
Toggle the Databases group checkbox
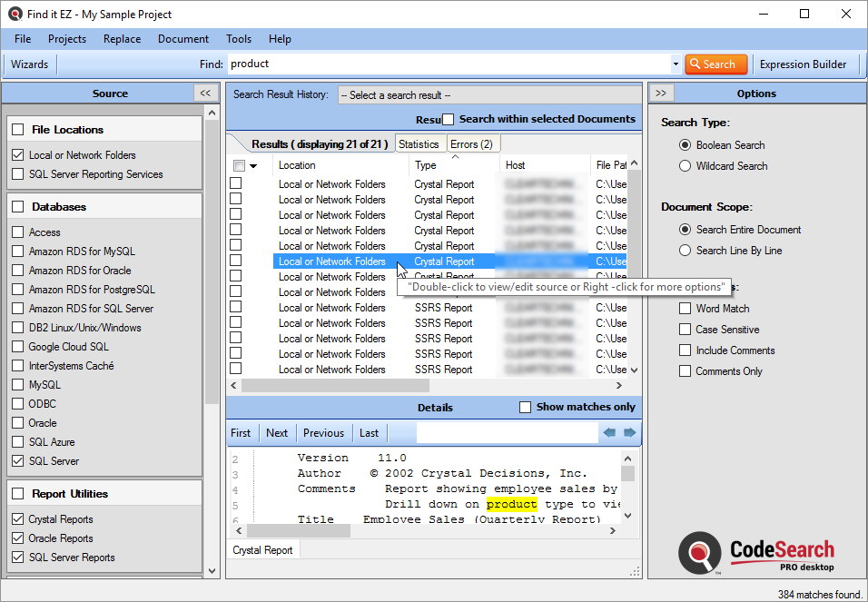pos(18,207)
